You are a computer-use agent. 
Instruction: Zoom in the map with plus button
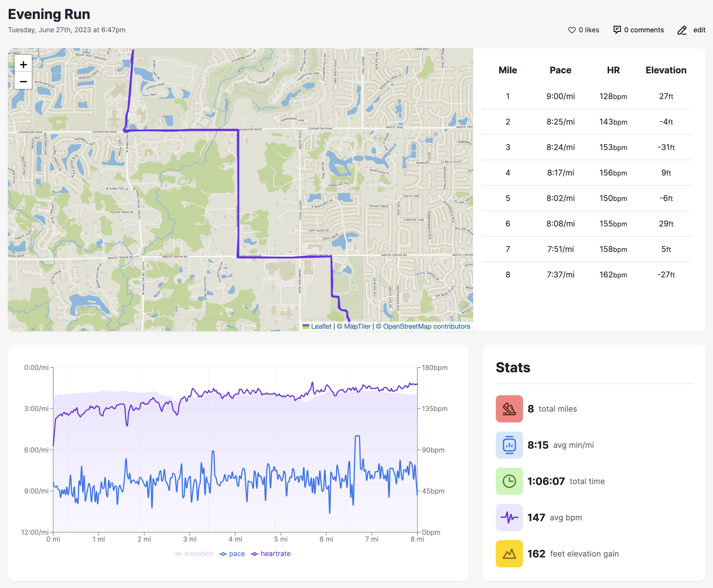point(24,64)
